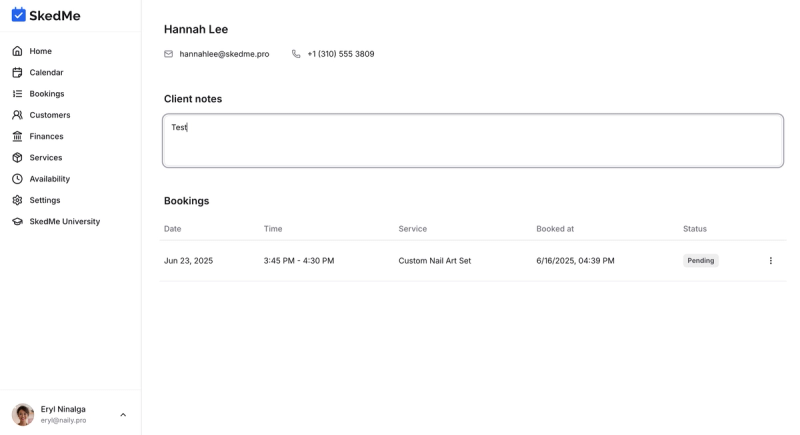Click the Settings gear icon

coord(17,200)
